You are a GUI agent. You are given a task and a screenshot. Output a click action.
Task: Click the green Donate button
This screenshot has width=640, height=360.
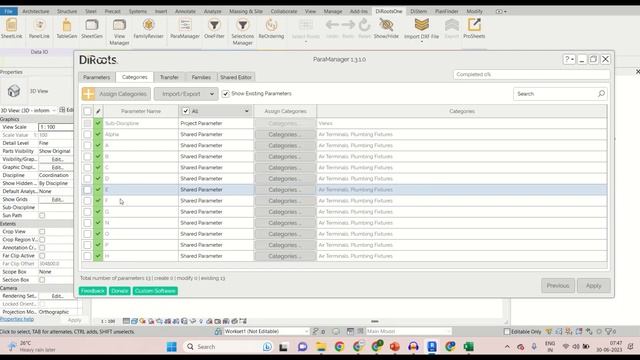[x=120, y=291]
